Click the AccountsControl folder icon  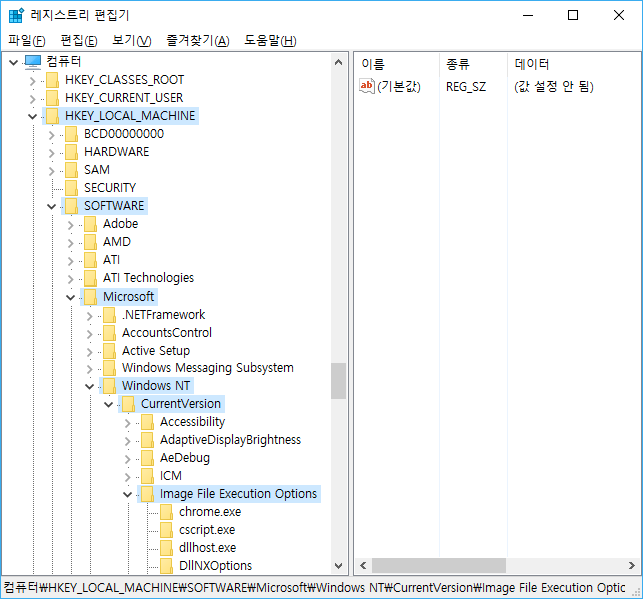coord(109,333)
